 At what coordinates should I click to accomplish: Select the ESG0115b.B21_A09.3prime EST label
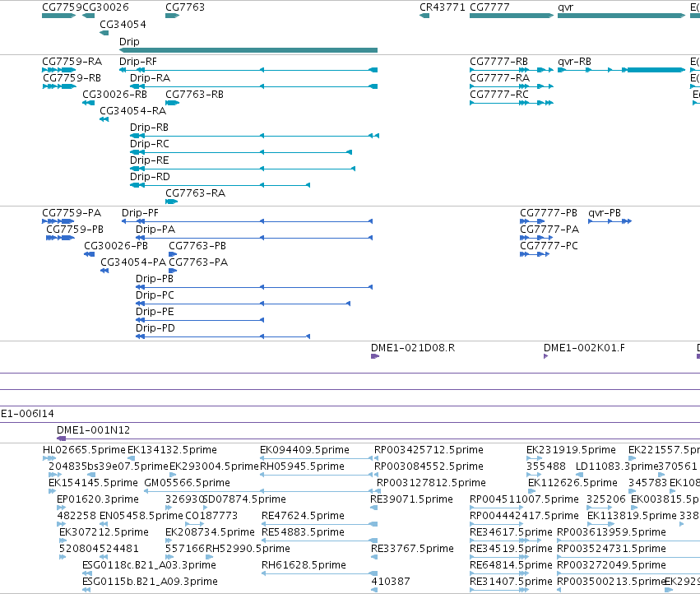(150, 582)
